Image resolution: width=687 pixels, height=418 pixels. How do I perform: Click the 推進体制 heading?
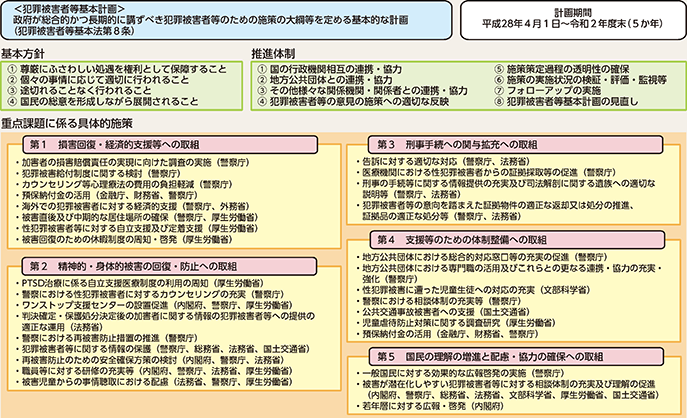[273, 54]
